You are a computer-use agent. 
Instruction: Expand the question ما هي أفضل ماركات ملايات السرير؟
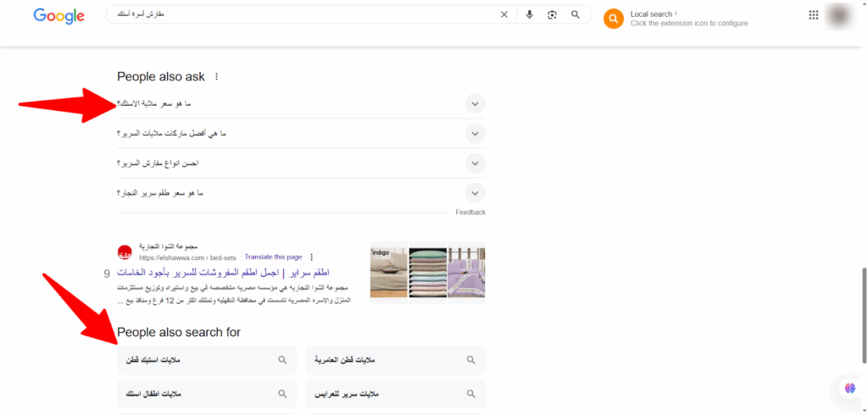(476, 134)
